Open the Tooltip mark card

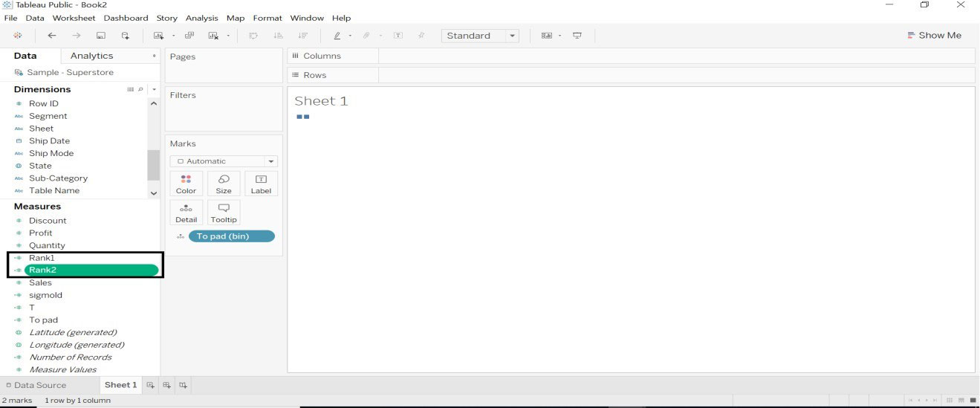tap(224, 213)
